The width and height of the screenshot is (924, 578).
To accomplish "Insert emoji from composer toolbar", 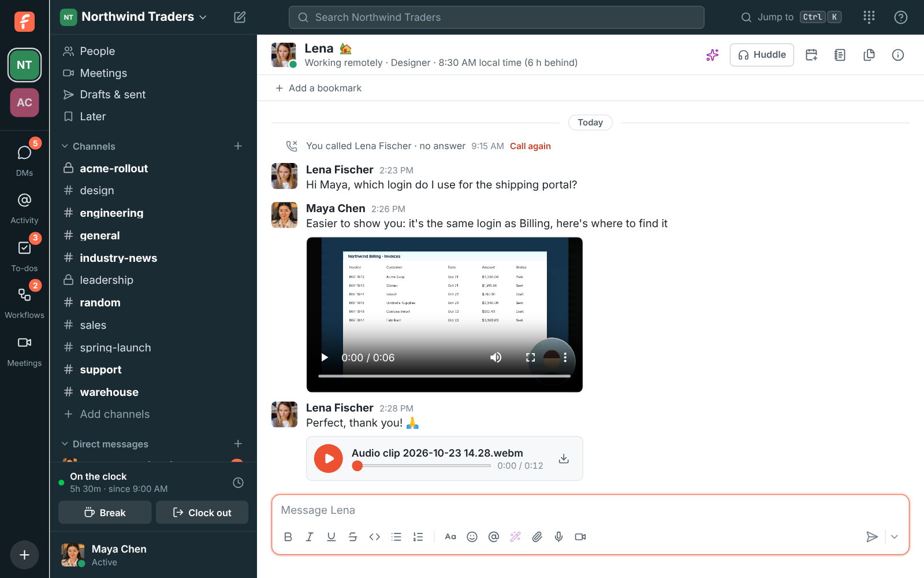I will (x=472, y=537).
